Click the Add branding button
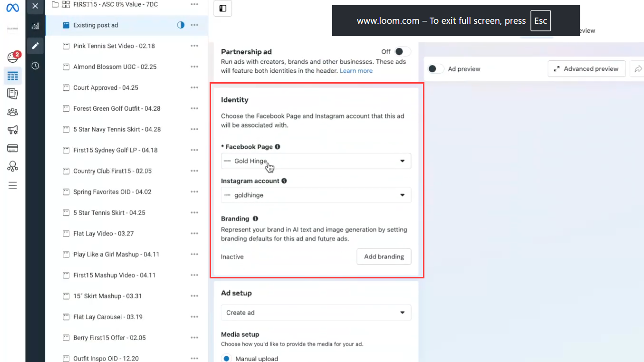This screenshot has width=644, height=362. pyautogui.click(x=384, y=257)
